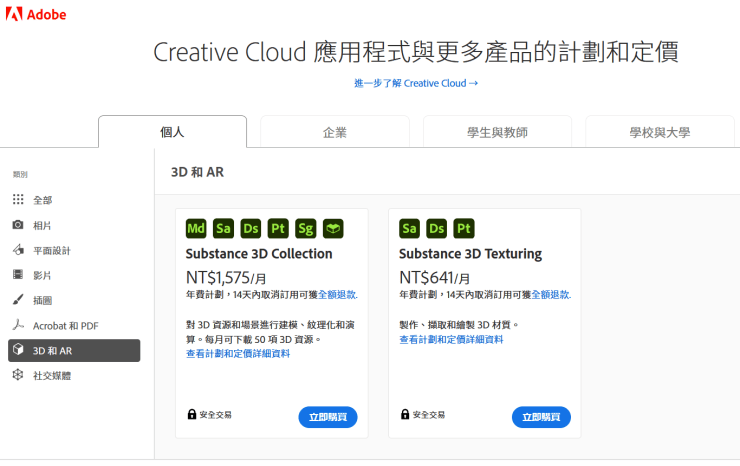
Task: Click lock icon in Substance 3D Texturing card
Action: [x=405, y=414]
